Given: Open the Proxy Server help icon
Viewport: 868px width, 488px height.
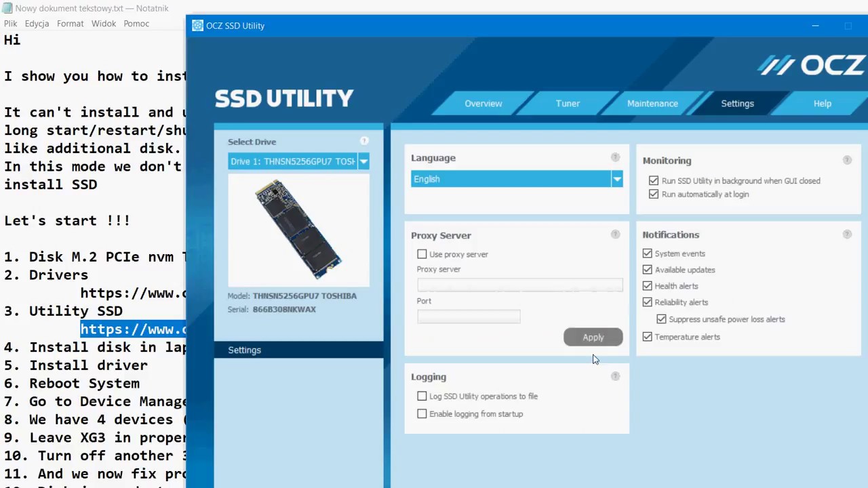Looking at the screenshot, I should click(x=615, y=235).
